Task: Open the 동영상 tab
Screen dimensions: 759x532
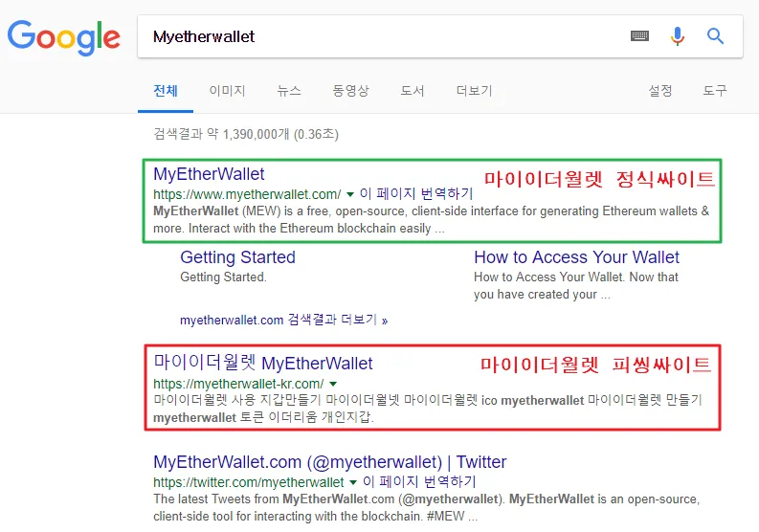Action: coord(350,91)
